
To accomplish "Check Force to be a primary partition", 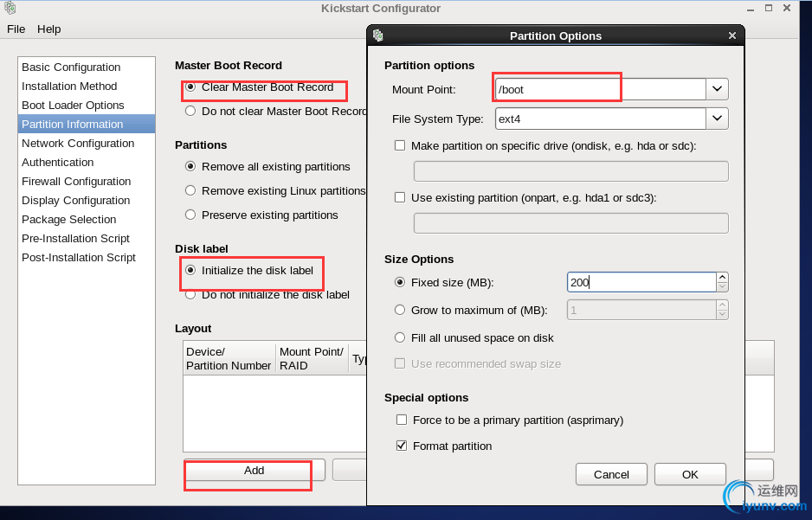I will [x=402, y=420].
